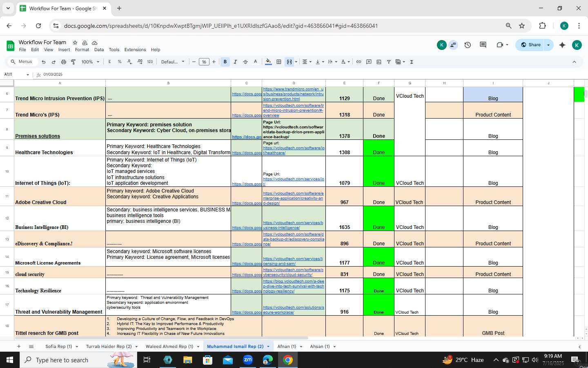Insert chart from toolbar
588x368 pixels.
tap(379, 62)
